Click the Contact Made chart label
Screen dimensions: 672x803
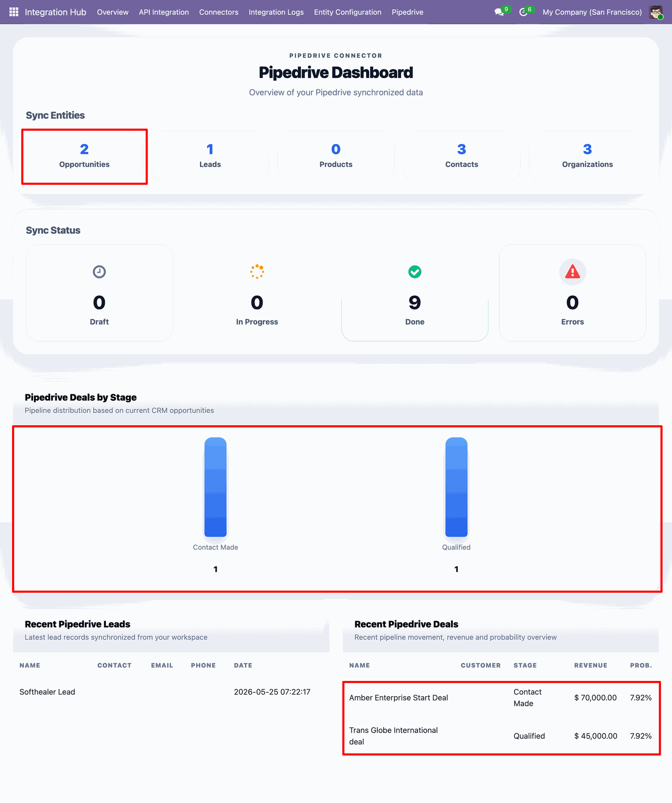[x=215, y=547]
